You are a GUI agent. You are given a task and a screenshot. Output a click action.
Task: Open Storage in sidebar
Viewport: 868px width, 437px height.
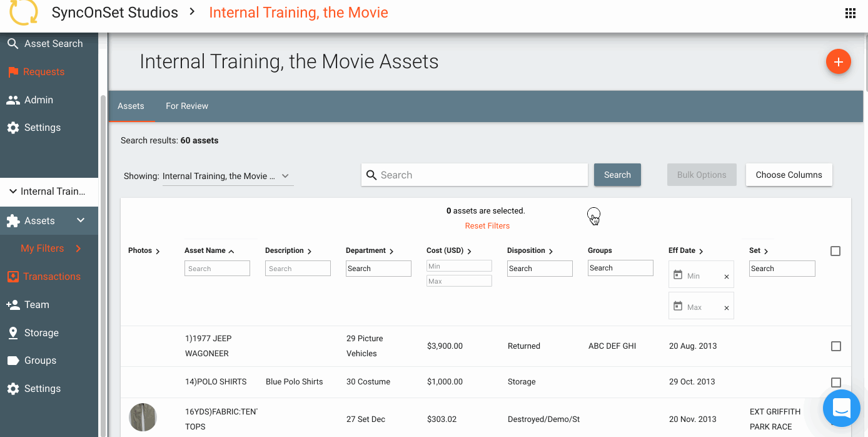(41, 333)
